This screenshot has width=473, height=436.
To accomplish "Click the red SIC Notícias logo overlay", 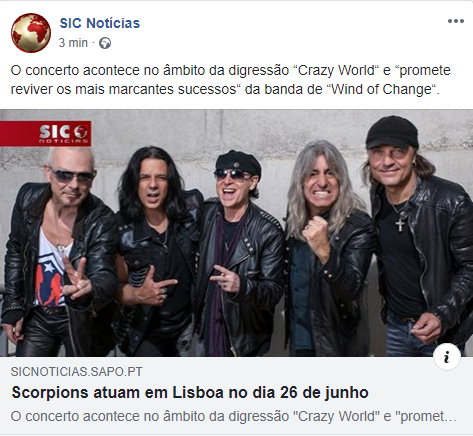I will [x=45, y=133].
